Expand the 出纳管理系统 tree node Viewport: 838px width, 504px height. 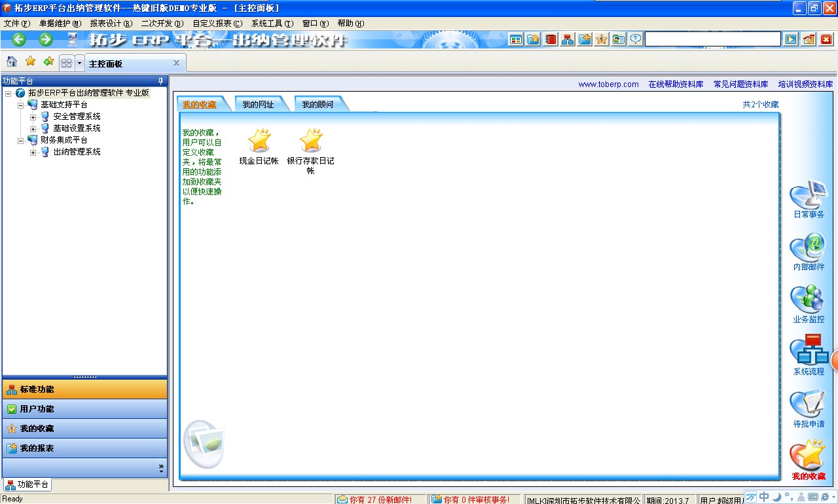tap(33, 152)
